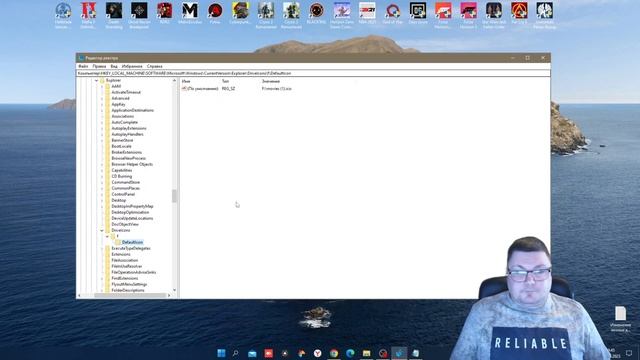The width and height of the screenshot is (640, 360).
Task: Open taskbar Search
Action: tap(236, 353)
